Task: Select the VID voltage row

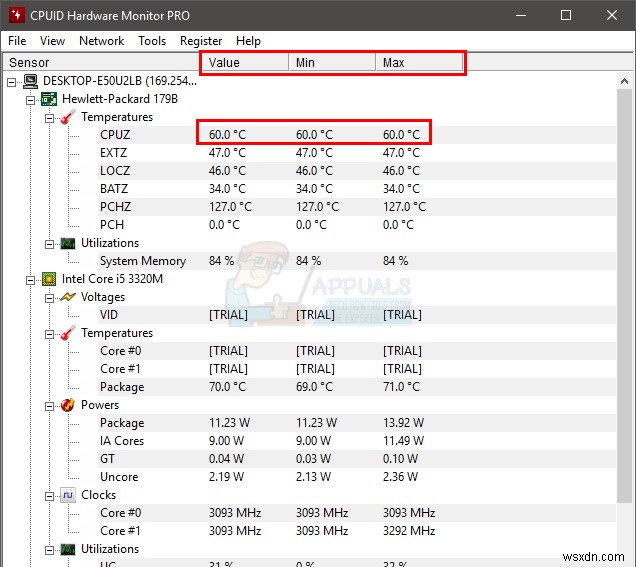Action: pyautogui.click(x=357, y=315)
